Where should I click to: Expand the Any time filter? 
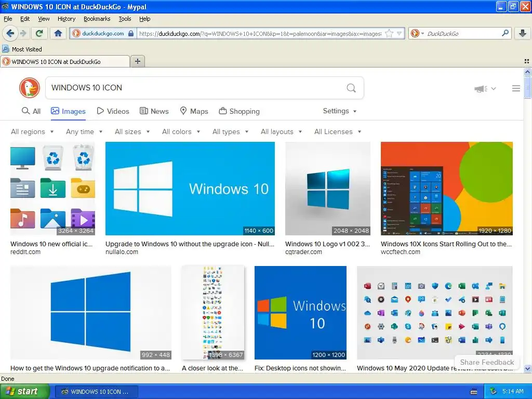pyautogui.click(x=84, y=131)
